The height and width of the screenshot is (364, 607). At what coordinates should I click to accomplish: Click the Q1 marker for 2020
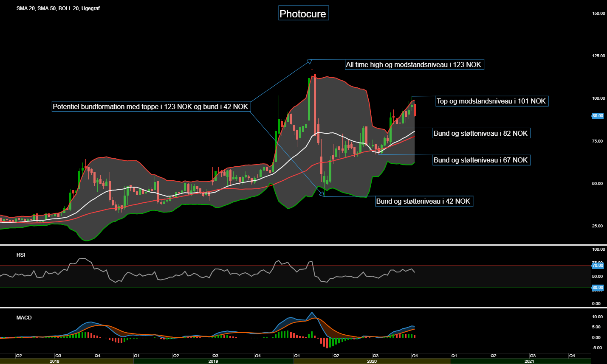(x=297, y=356)
